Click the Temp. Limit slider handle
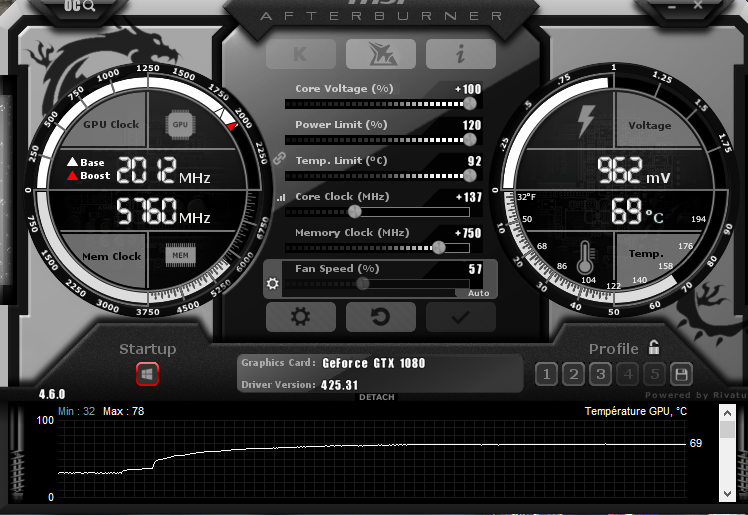748x515 pixels. [x=470, y=175]
